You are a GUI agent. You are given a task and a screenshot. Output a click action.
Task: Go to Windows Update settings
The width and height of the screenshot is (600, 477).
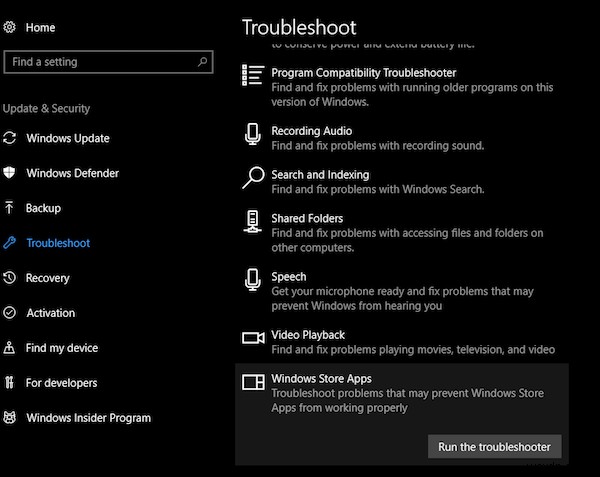point(68,139)
